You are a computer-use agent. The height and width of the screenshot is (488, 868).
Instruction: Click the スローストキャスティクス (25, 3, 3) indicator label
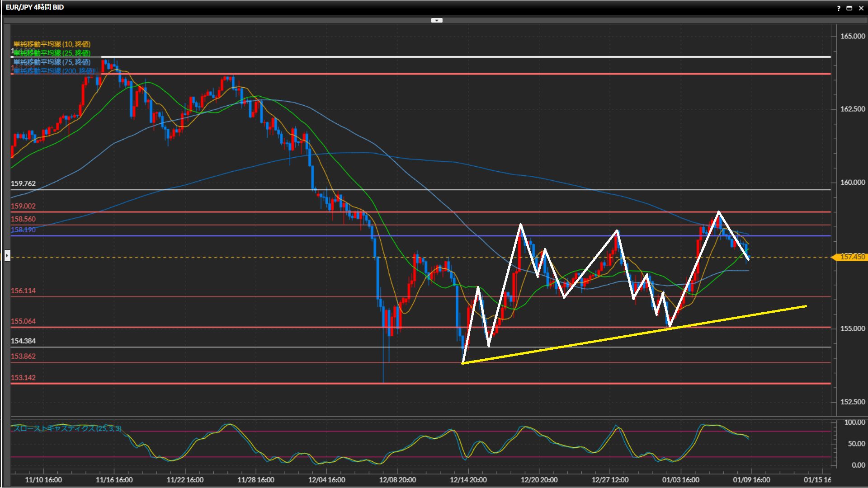(x=67, y=428)
